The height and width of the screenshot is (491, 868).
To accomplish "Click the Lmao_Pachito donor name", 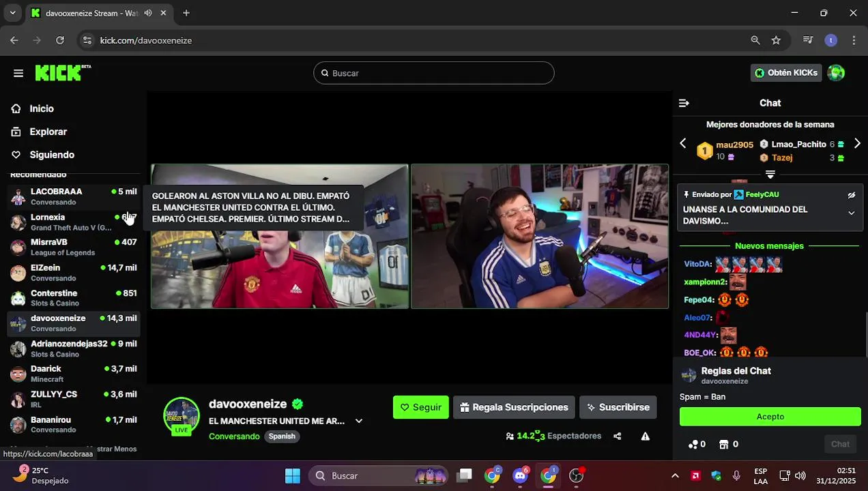I will (x=798, y=145).
